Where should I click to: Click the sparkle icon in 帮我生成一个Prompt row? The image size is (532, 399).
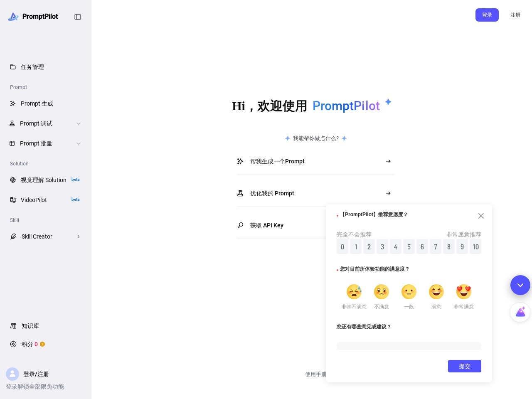(x=240, y=161)
